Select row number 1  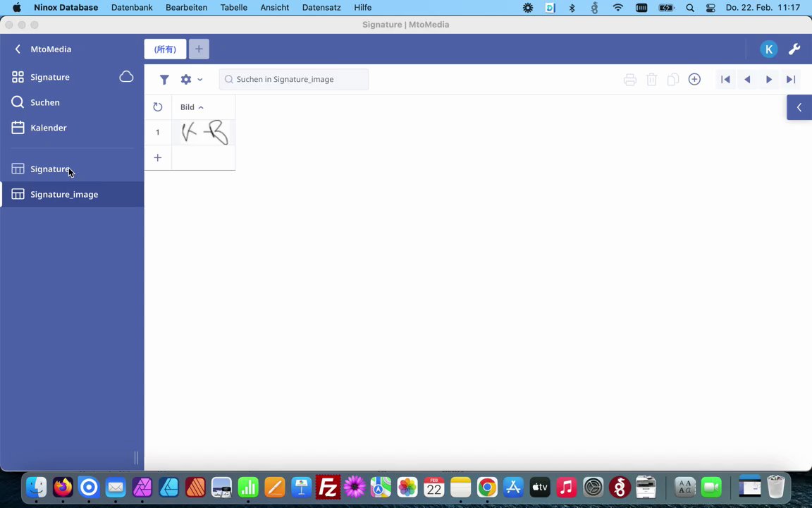pos(158,133)
